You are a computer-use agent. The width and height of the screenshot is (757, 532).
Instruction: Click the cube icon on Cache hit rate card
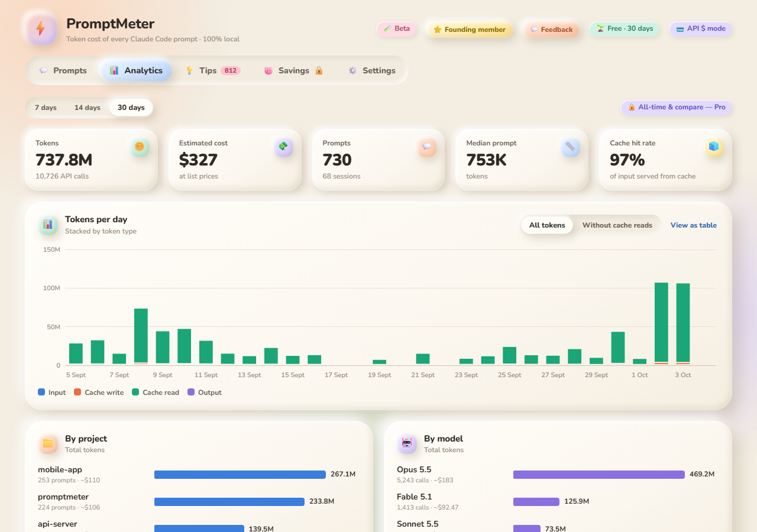(x=714, y=147)
